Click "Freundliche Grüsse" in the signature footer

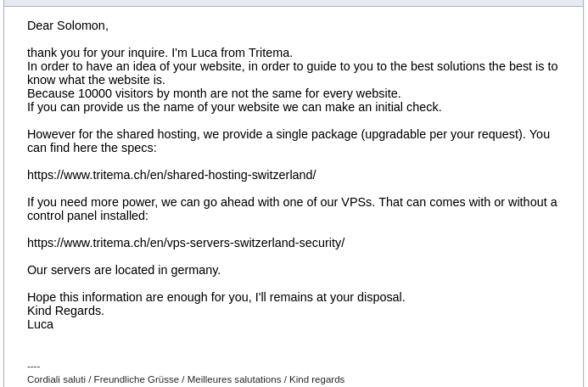137,379
